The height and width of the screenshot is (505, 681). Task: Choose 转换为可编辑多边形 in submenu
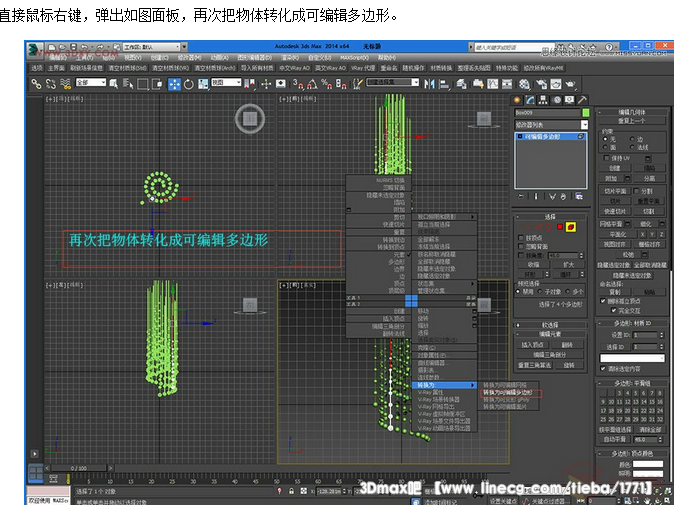tap(508, 393)
